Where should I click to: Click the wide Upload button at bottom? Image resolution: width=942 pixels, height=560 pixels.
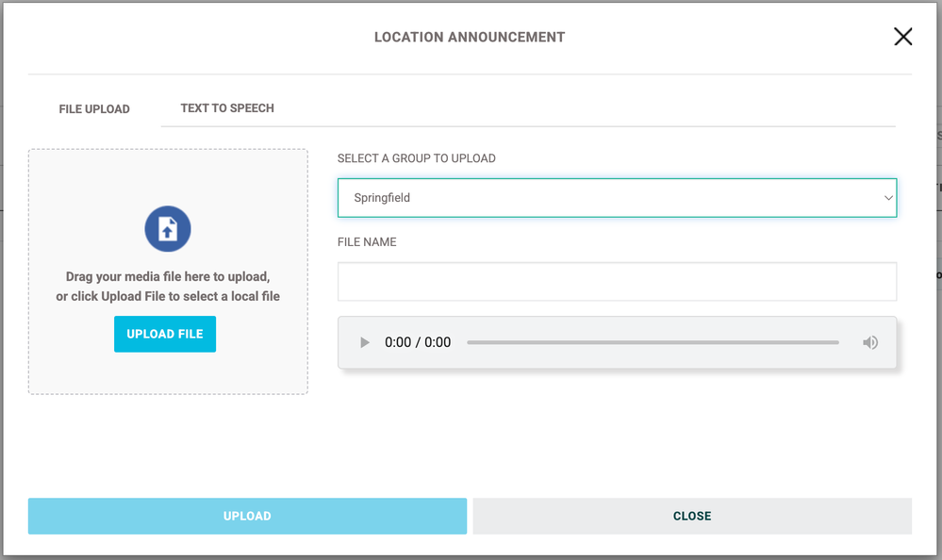[x=247, y=516]
